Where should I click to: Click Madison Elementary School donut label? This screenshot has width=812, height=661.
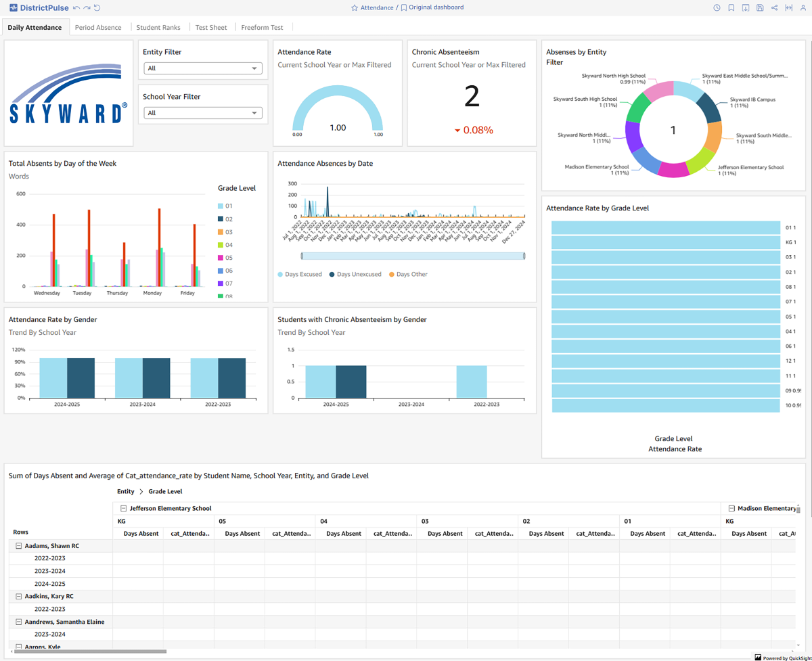pyautogui.click(x=597, y=170)
